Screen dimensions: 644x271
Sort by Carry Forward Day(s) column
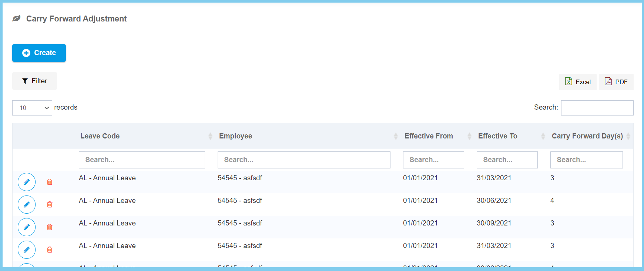click(x=587, y=136)
